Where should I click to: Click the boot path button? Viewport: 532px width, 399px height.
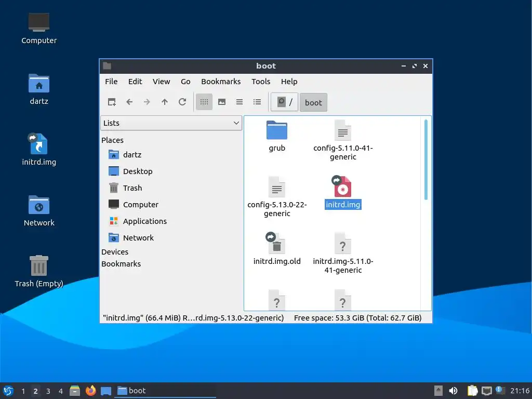click(x=313, y=102)
